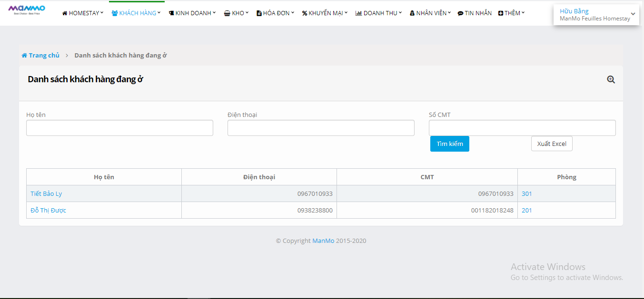Image resolution: width=644 pixels, height=299 pixels.
Task: Click the ManMo logo in header
Action: [27, 9]
